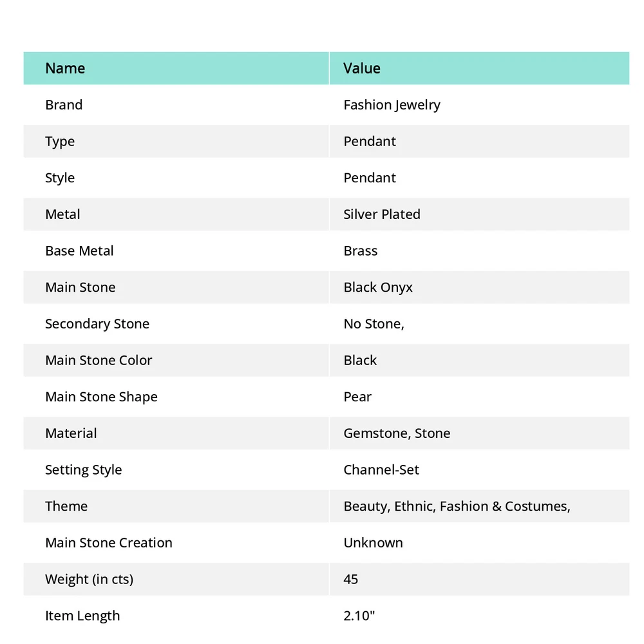Viewport: 644px width, 644px height.
Task: Click the Brass value cell
Action: pyautogui.click(x=361, y=251)
